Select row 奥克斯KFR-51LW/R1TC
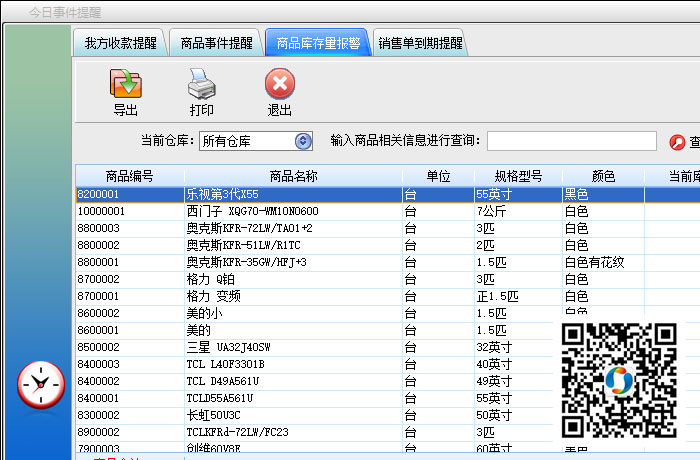The height and width of the screenshot is (460, 700). (388, 245)
